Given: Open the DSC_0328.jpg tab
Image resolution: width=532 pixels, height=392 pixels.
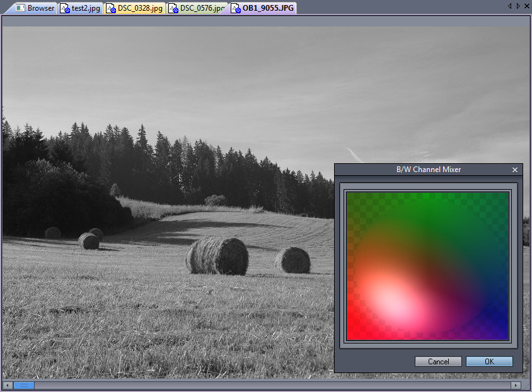Looking at the screenshot, I should [x=134, y=8].
